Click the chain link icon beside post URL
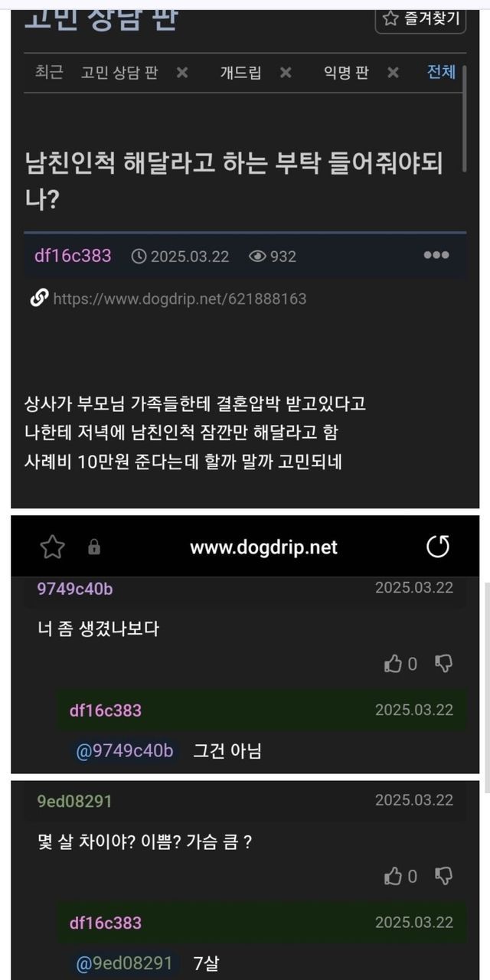 point(39,299)
